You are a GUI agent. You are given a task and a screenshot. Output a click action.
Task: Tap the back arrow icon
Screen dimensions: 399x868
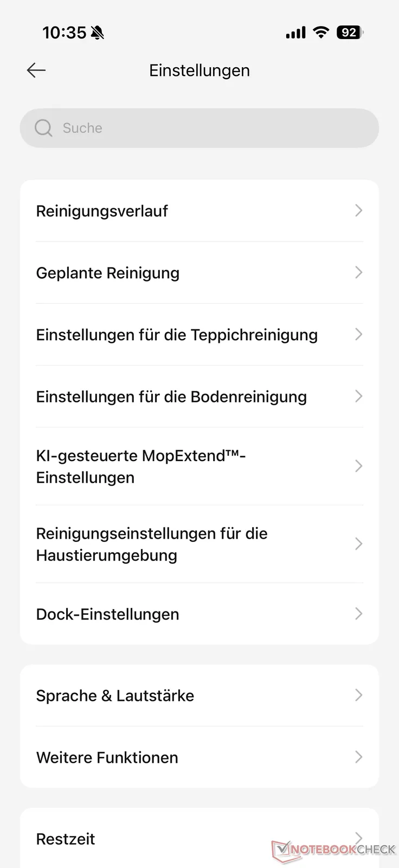[x=36, y=71]
